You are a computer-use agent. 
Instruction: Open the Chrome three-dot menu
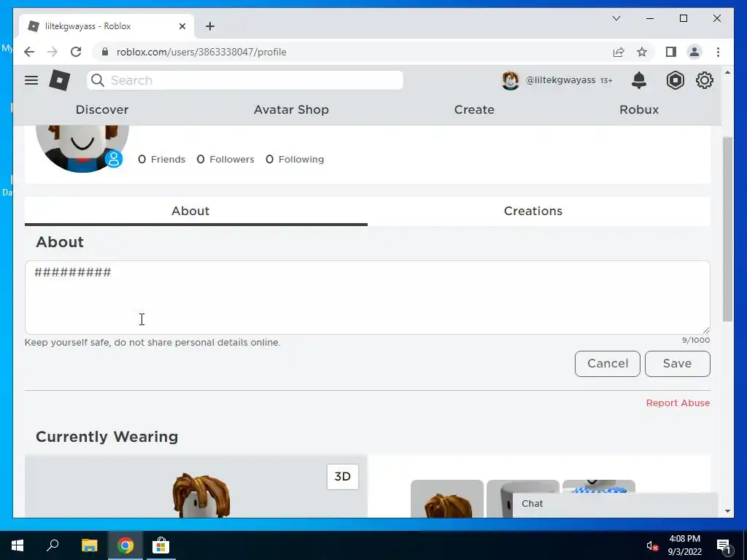(718, 52)
